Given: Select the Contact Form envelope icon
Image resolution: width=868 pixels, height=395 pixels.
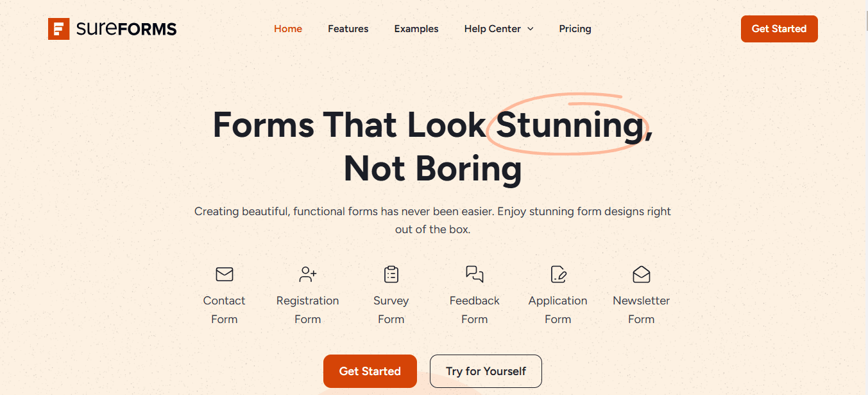Looking at the screenshot, I should (x=225, y=274).
